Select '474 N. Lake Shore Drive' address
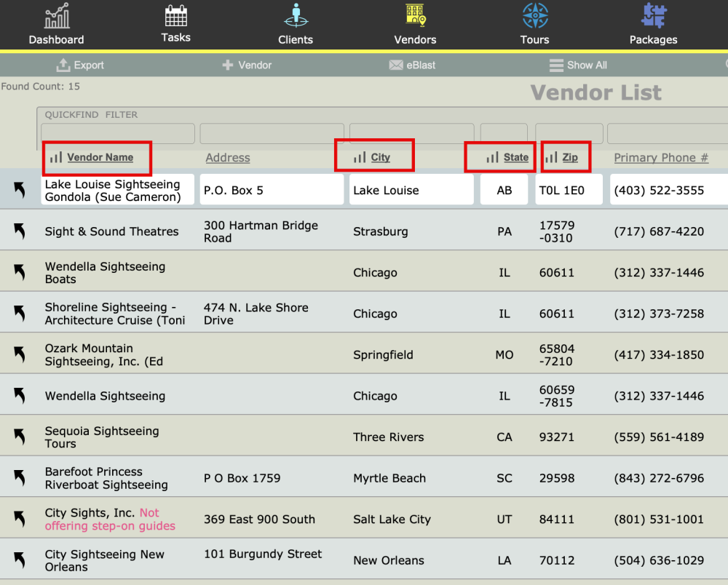 (256, 314)
